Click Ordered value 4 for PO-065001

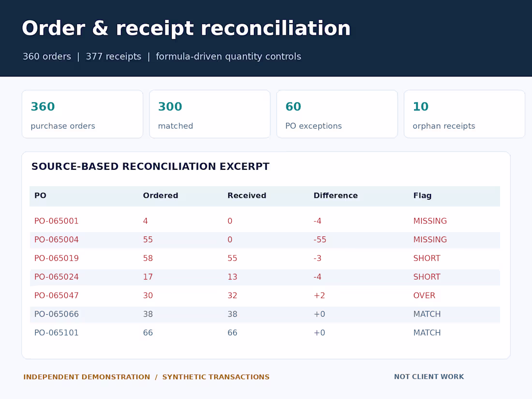pyautogui.click(x=145, y=221)
